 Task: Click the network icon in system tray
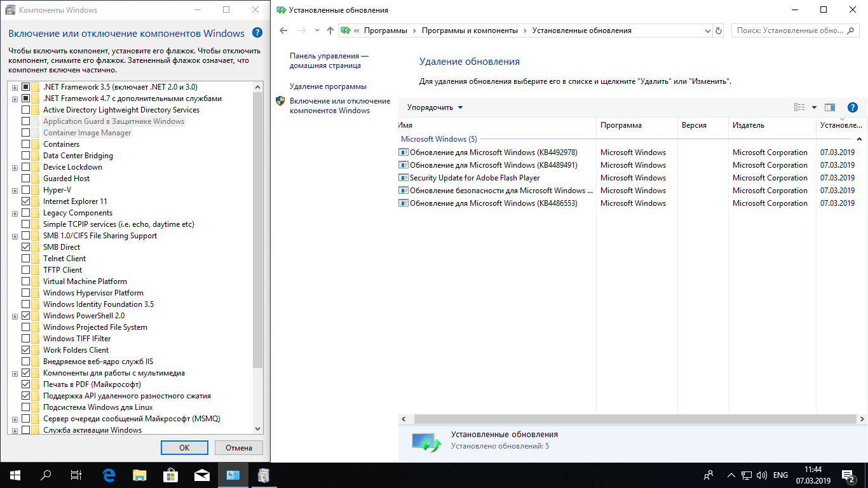click(x=748, y=475)
